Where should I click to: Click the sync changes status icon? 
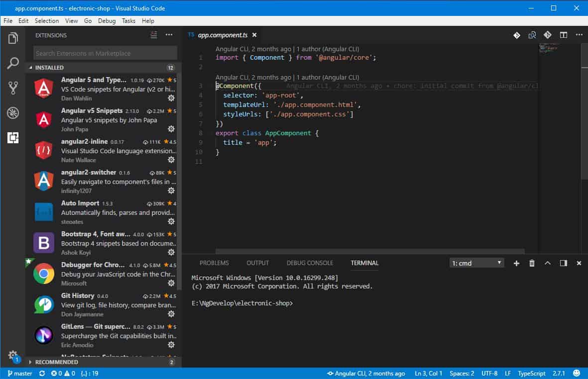pyautogui.click(x=42, y=374)
